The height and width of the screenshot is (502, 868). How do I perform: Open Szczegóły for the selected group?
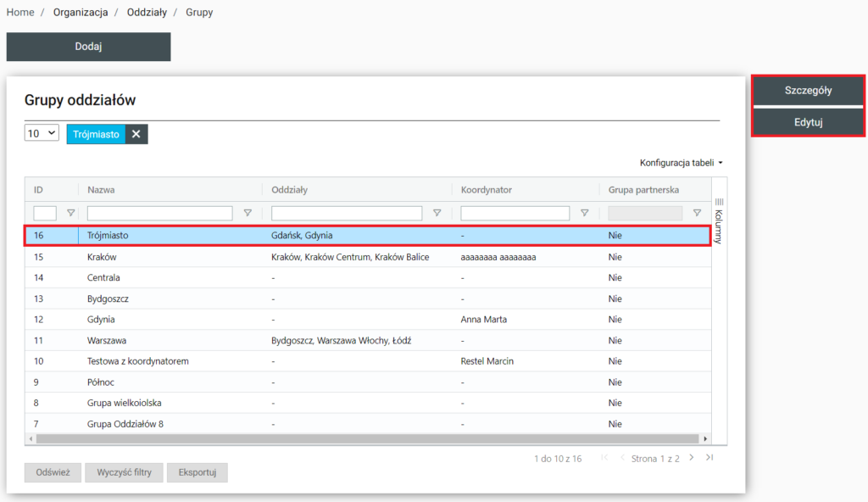(x=808, y=91)
